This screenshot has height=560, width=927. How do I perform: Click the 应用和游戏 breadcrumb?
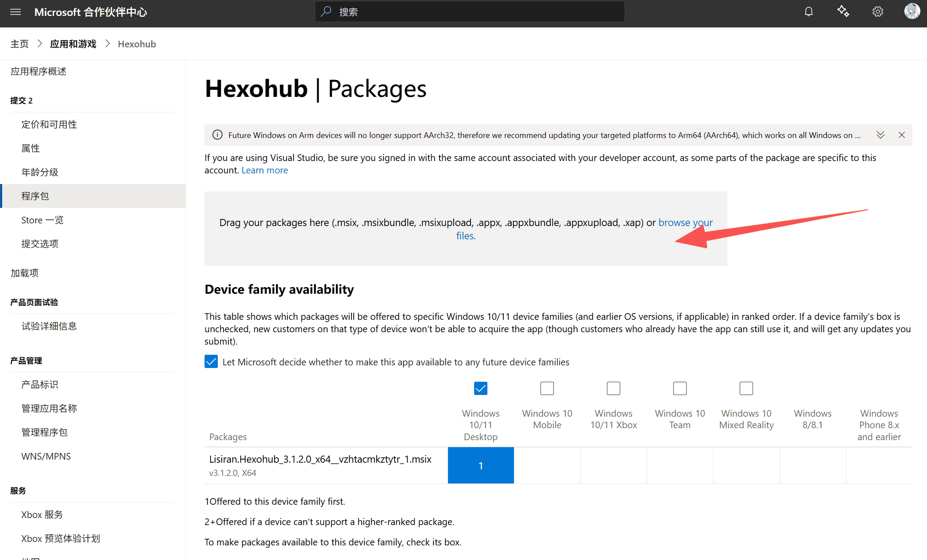click(x=73, y=44)
